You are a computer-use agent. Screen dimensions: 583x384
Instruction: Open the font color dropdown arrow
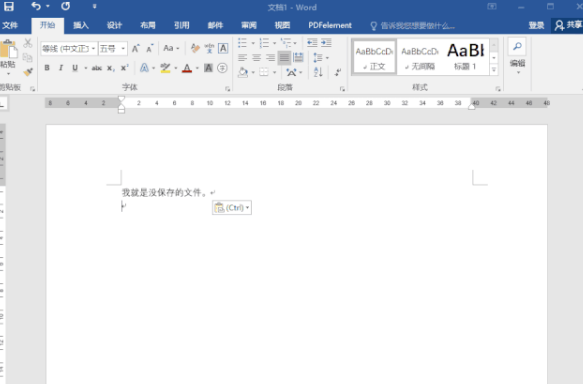coord(197,68)
